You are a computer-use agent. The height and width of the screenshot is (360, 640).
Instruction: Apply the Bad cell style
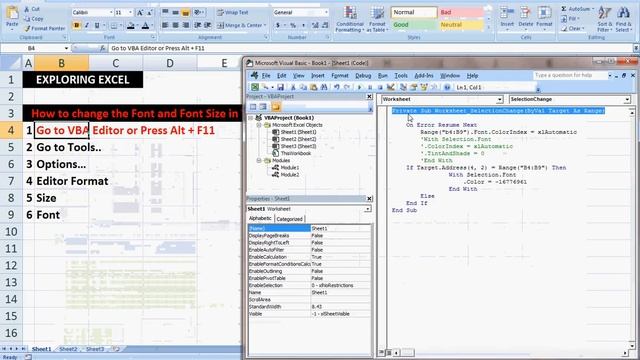461,13
